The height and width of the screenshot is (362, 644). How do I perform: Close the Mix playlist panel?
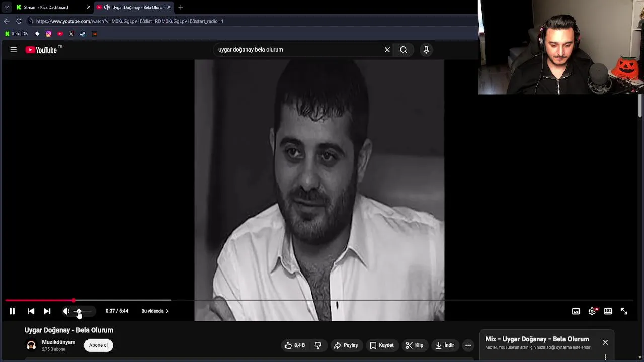coord(605,342)
